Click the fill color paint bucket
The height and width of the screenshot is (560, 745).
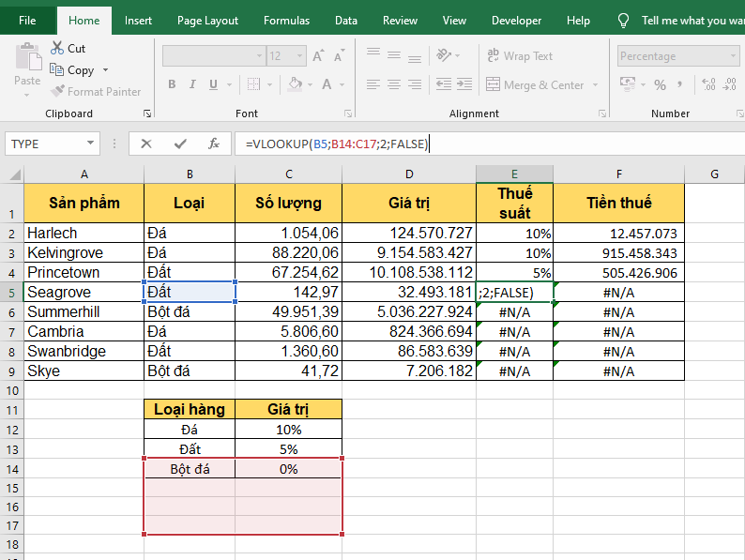tap(295, 84)
